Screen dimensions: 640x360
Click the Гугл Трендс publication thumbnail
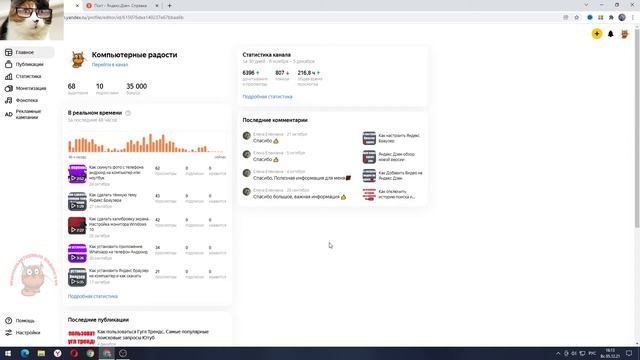(x=81, y=337)
